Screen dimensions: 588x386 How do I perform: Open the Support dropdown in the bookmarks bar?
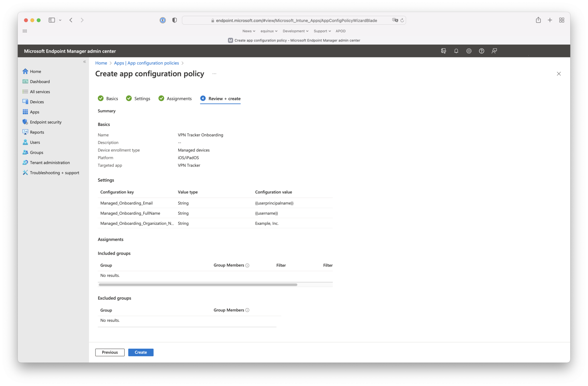[322, 31]
